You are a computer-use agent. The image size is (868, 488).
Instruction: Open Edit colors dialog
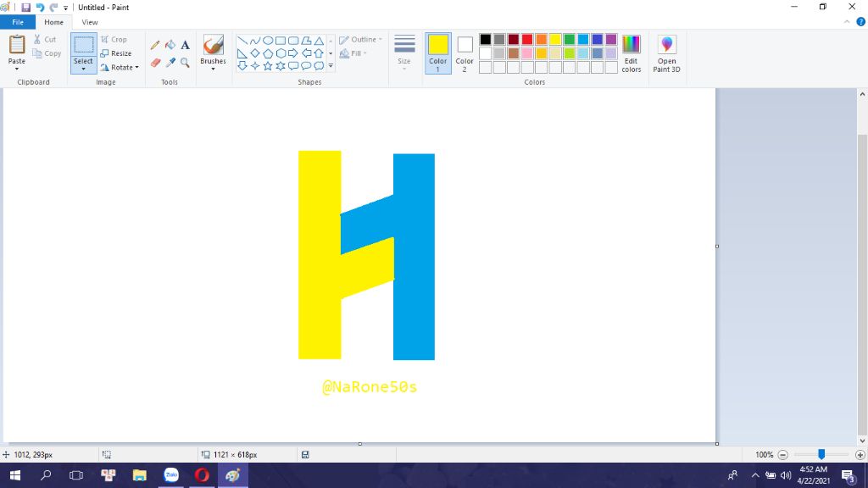[x=631, y=53]
